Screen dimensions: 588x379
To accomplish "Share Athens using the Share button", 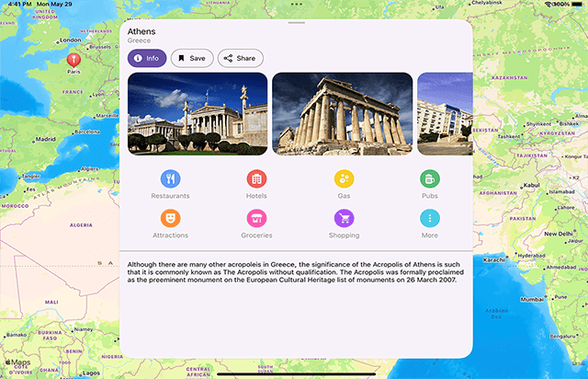I will tap(240, 58).
